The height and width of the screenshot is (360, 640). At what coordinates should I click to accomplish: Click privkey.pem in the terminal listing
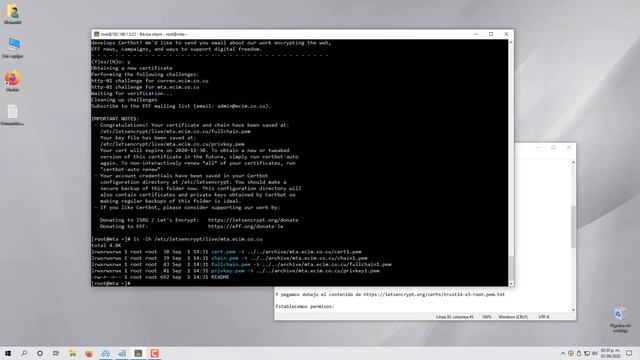pos(228,271)
